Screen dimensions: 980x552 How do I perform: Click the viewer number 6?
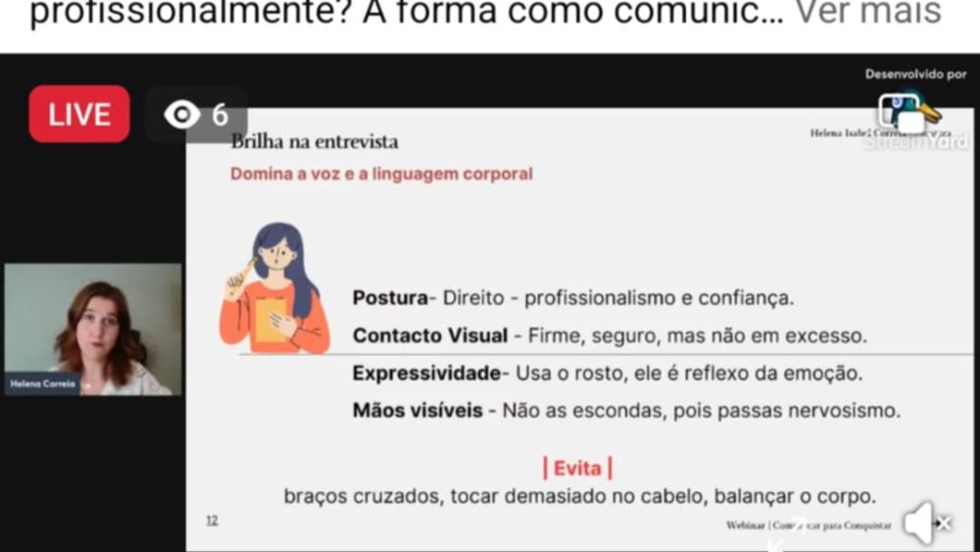tap(220, 115)
